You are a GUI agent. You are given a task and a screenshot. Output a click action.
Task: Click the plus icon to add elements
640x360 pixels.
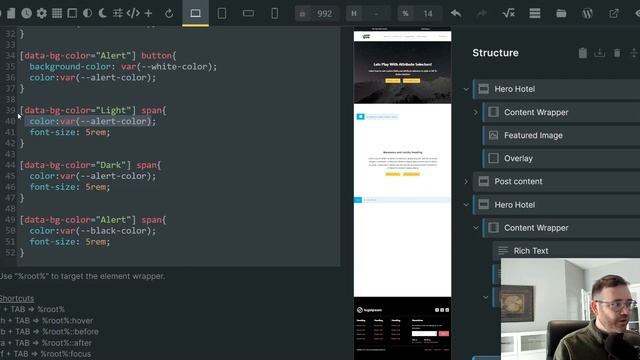click(x=148, y=13)
